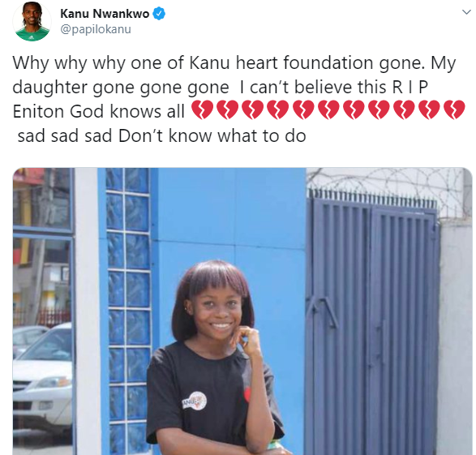Click the tweet line starting "Why why why"
Viewport: 476px width, 455px height.
tap(234, 63)
